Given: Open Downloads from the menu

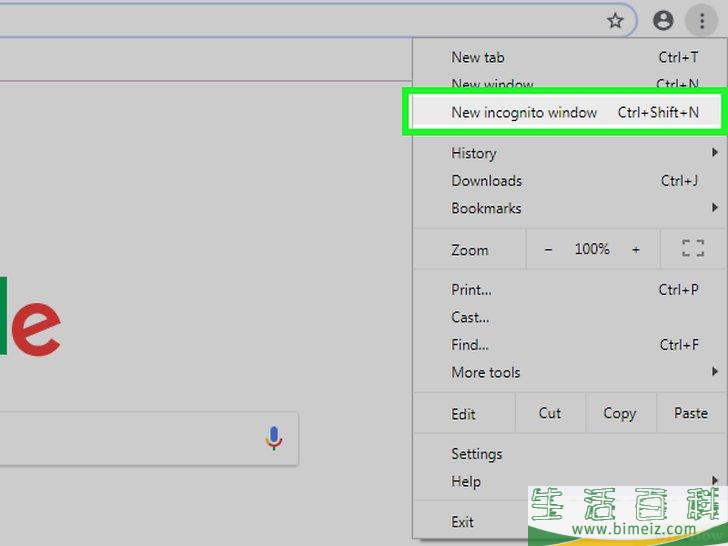Looking at the screenshot, I should pos(569,181).
